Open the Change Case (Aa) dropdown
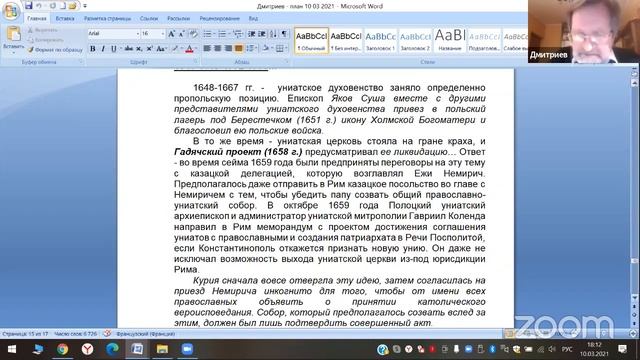 click(x=162, y=49)
